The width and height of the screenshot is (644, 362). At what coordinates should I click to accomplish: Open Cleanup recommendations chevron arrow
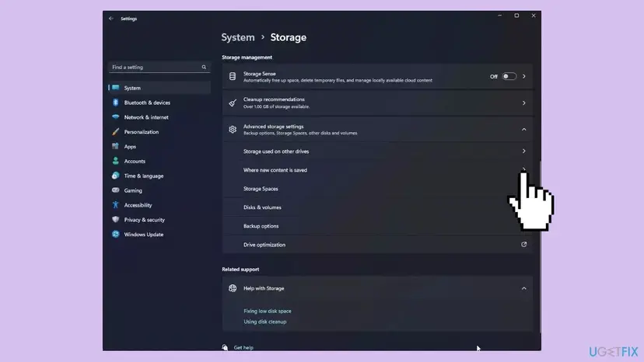[524, 103]
